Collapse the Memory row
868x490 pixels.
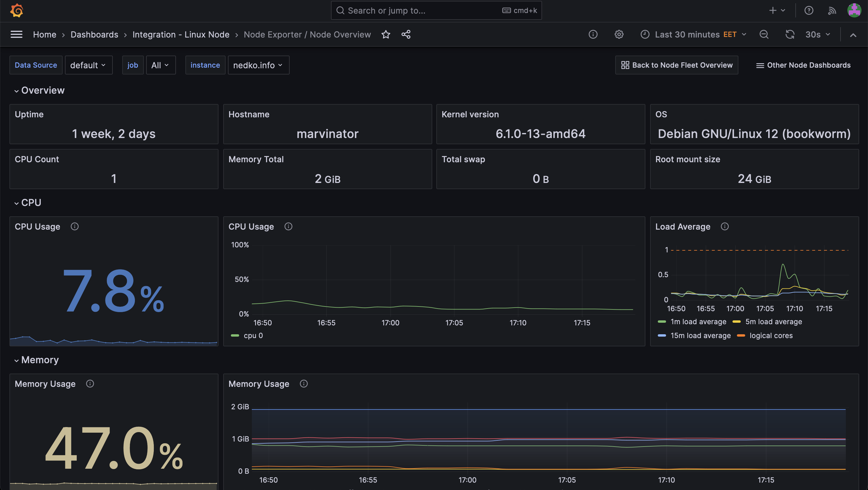tap(36, 360)
